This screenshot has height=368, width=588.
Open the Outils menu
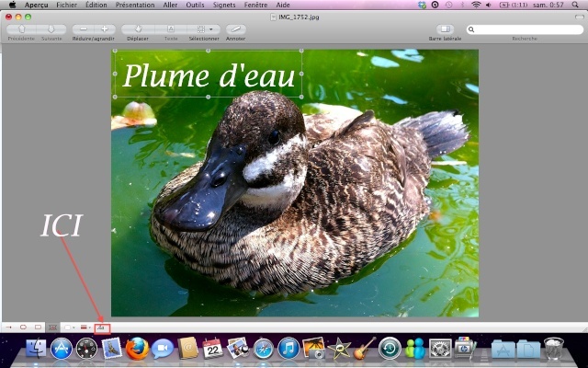point(195,5)
